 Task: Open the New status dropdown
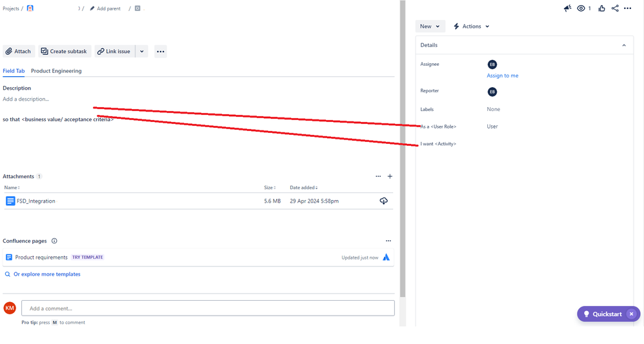point(430,26)
